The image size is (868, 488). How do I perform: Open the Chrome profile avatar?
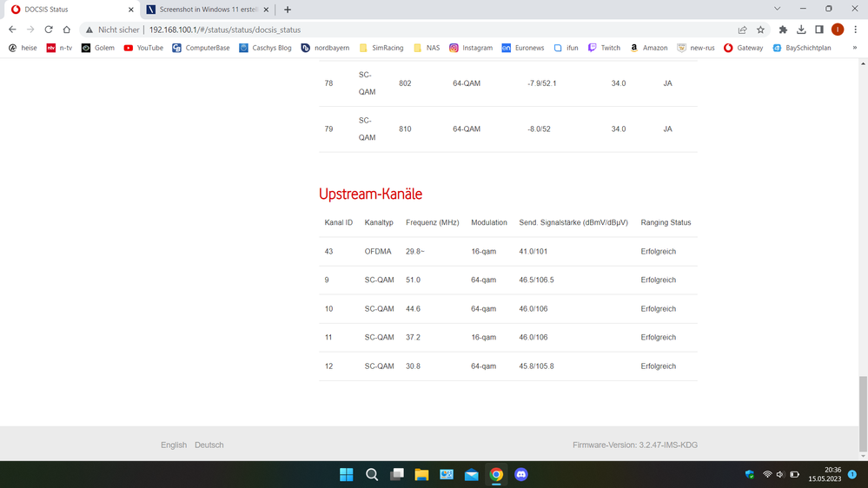pyautogui.click(x=838, y=30)
